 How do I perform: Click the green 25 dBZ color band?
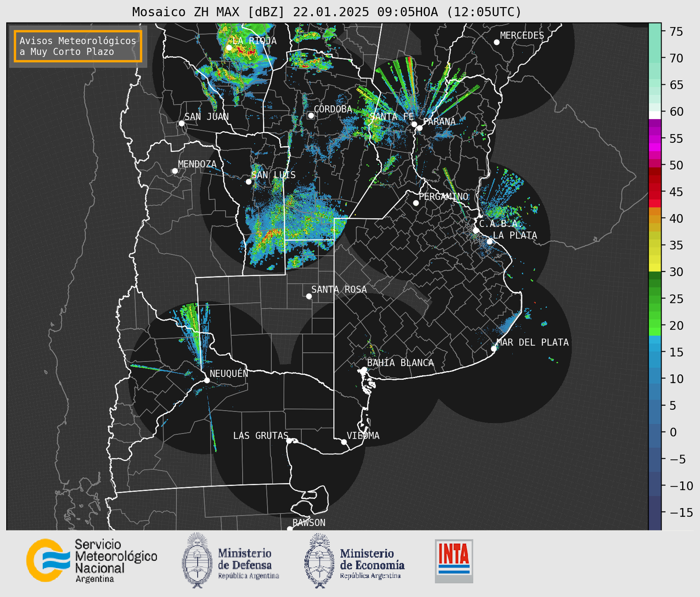tap(655, 299)
